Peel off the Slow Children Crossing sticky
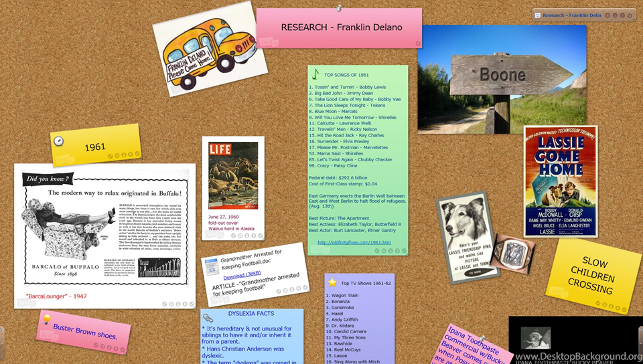 (x=624, y=310)
